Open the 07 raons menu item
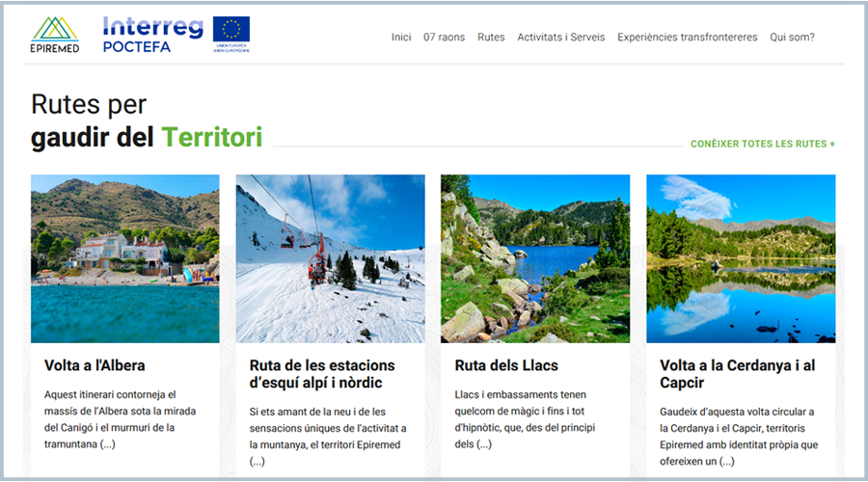 (444, 37)
